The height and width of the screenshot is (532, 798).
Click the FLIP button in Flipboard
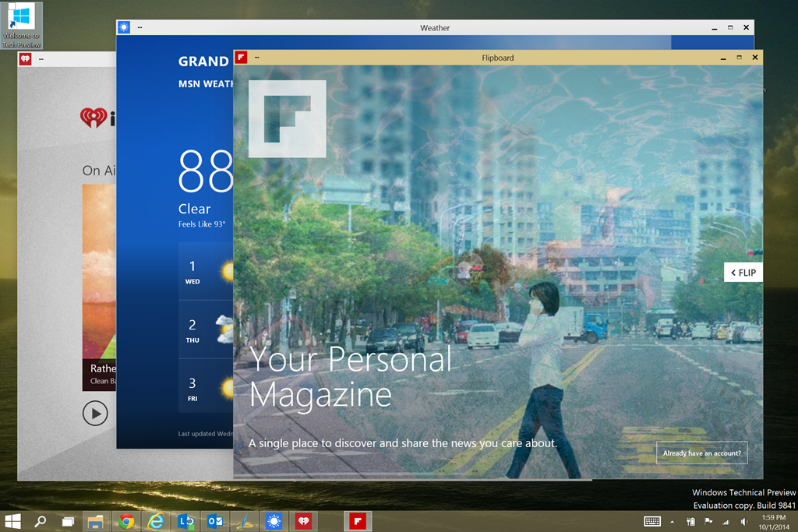743,273
